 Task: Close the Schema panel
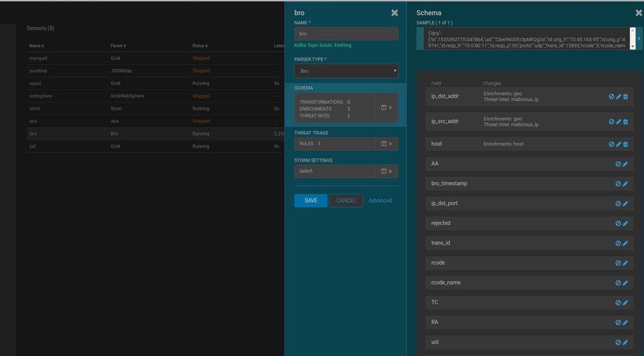pos(638,13)
